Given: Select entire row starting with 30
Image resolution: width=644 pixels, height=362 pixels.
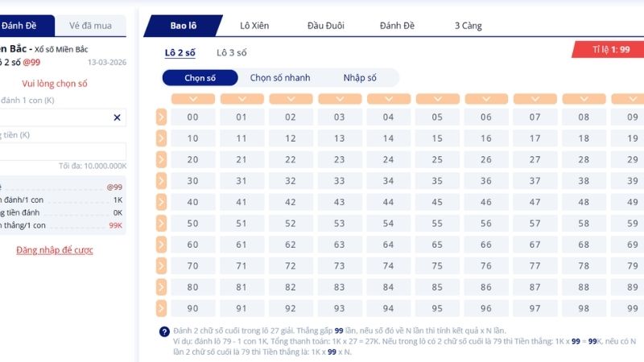Looking at the screenshot, I should [x=161, y=181].
